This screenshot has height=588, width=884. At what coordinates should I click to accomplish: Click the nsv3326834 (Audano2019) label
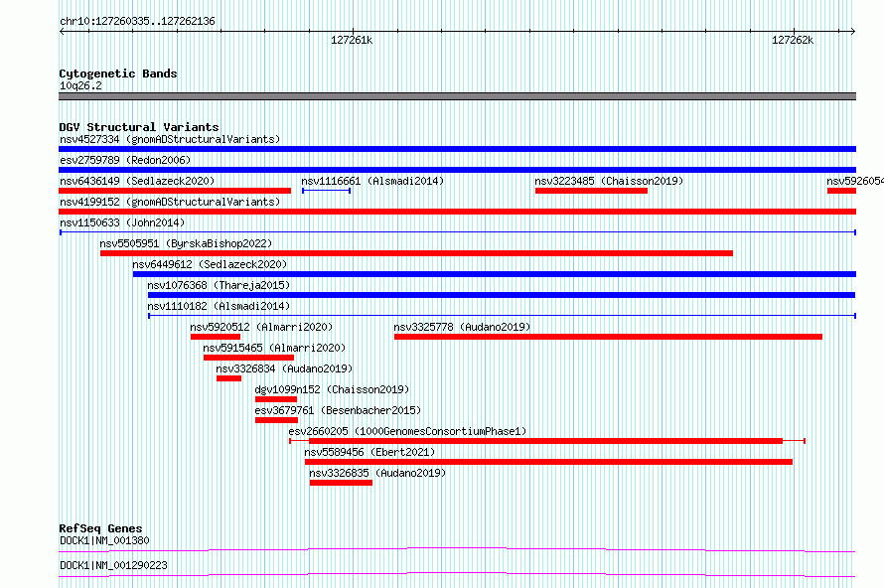pyautogui.click(x=284, y=368)
